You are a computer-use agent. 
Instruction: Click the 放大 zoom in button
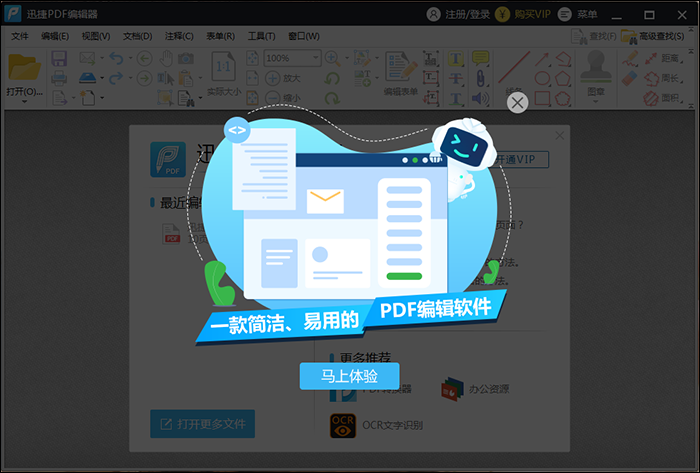click(283, 78)
